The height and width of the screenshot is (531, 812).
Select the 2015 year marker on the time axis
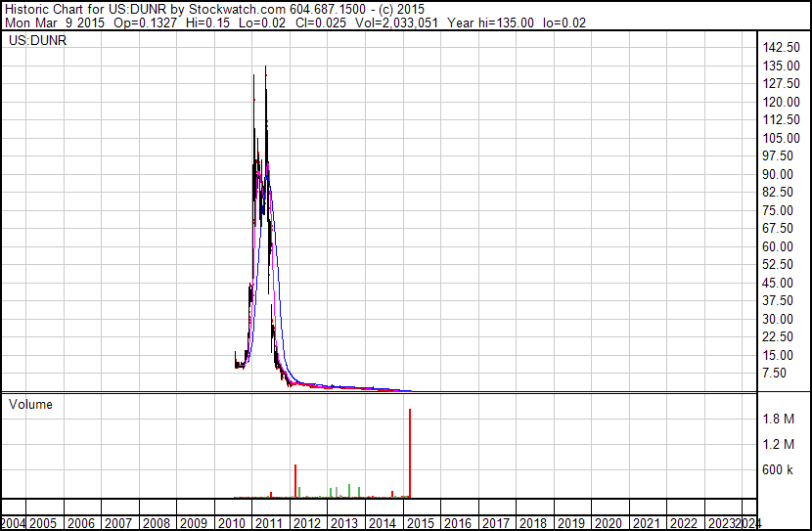pyautogui.click(x=420, y=523)
